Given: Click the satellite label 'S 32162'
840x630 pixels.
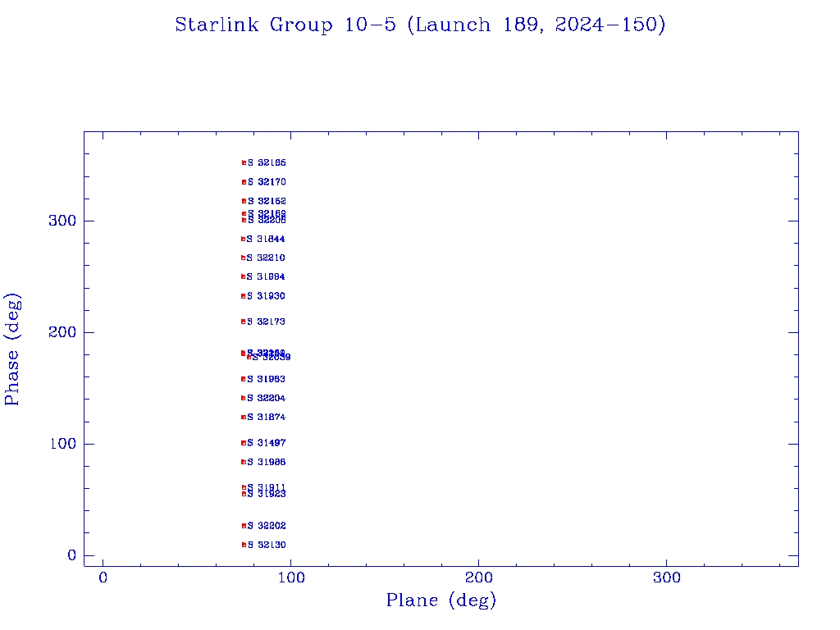Looking at the screenshot, I should [x=267, y=202].
